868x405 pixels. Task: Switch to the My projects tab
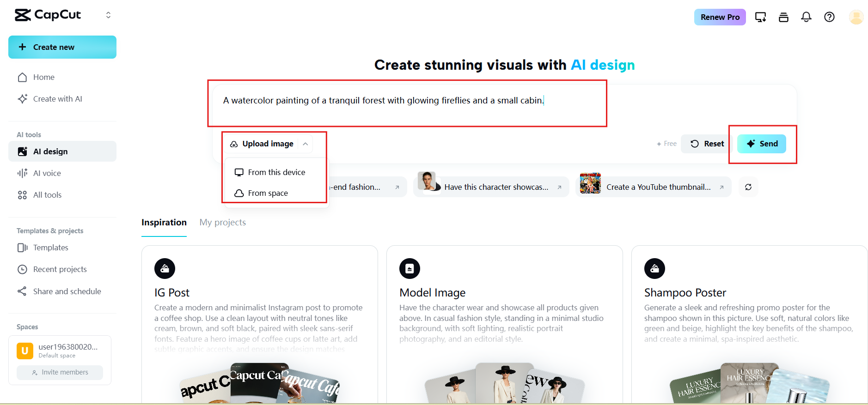tap(222, 222)
